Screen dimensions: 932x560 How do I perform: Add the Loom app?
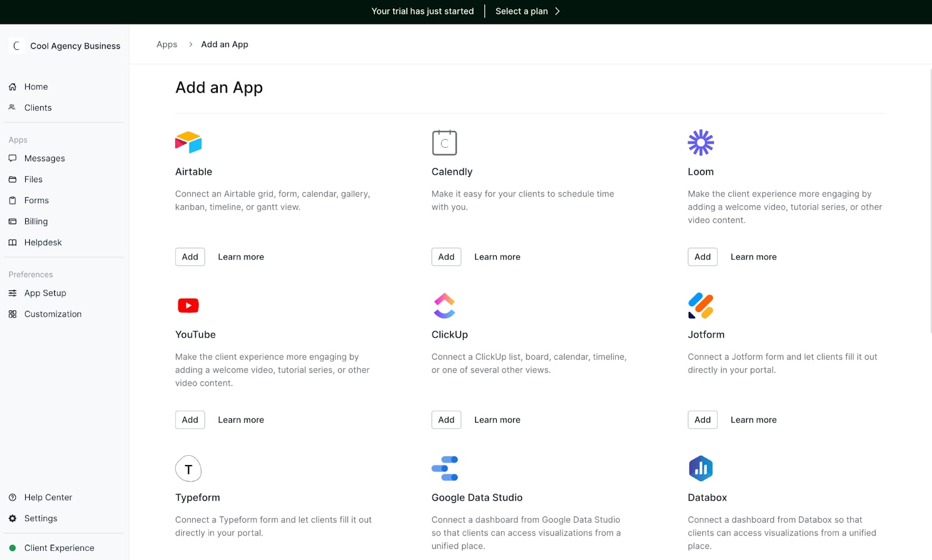pyautogui.click(x=702, y=257)
